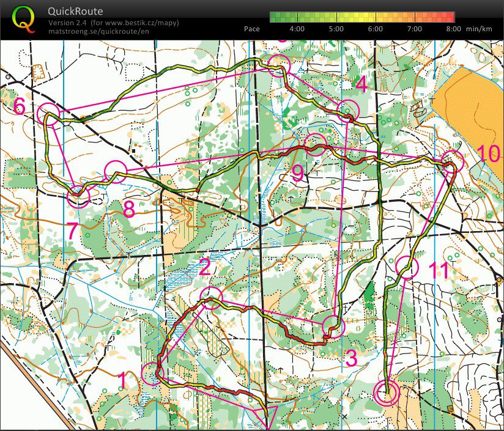504x431 pixels.
Task: Select the control 11 circle
Action: pyautogui.click(x=407, y=267)
